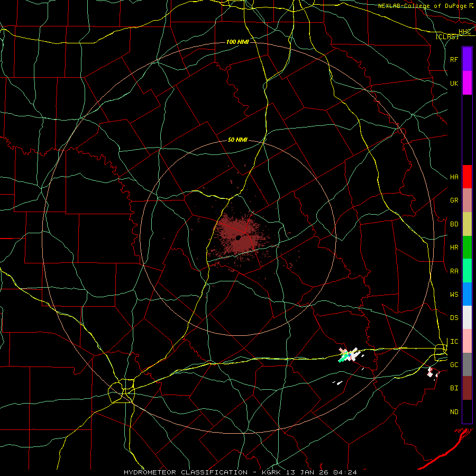
Task: Click the HYDROMETEOR CLASSIFICATION title text
Action: pyautogui.click(x=186, y=472)
